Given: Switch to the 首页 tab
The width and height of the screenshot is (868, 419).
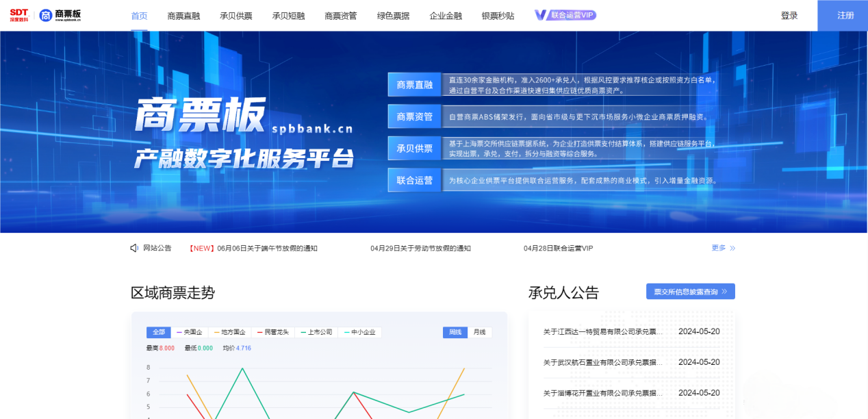Looking at the screenshot, I should [x=139, y=14].
